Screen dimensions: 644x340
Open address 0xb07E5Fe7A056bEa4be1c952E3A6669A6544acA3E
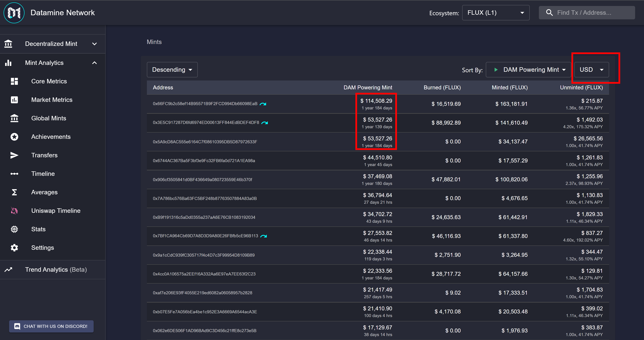click(x=205, y=312)
